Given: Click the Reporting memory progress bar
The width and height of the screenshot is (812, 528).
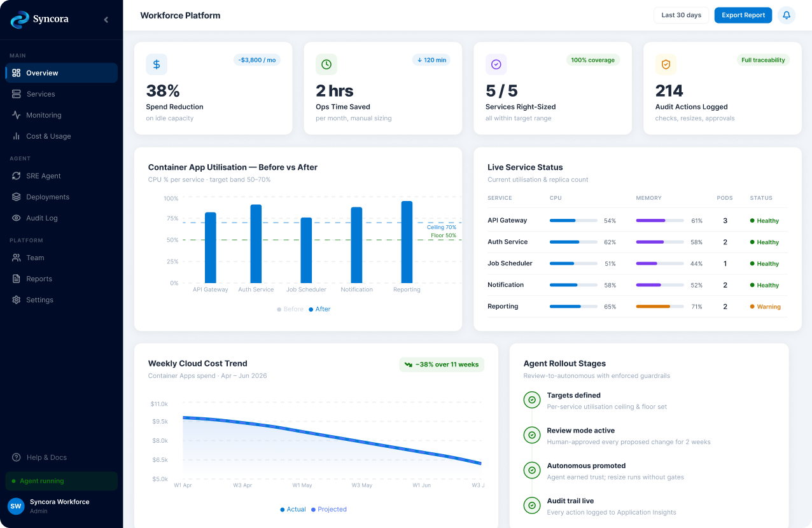Looking at the screenshot, I should [x=660, y=307].
